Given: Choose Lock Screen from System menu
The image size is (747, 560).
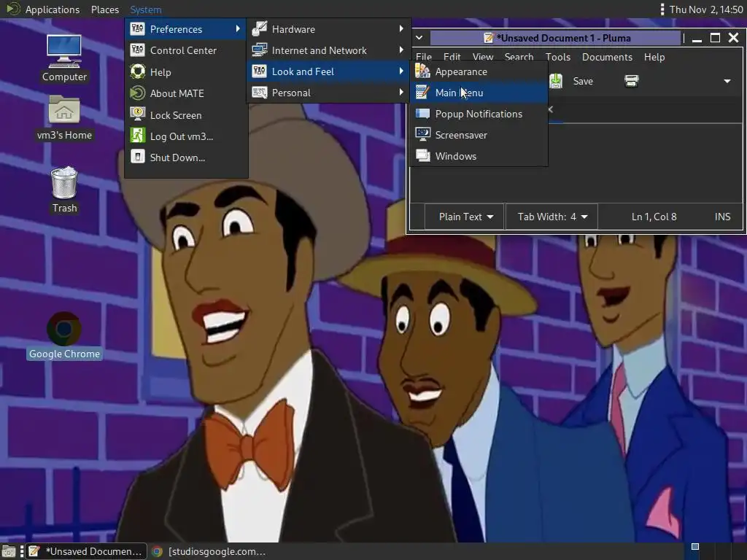Looking at the screenshot, I should click(186, 114).
